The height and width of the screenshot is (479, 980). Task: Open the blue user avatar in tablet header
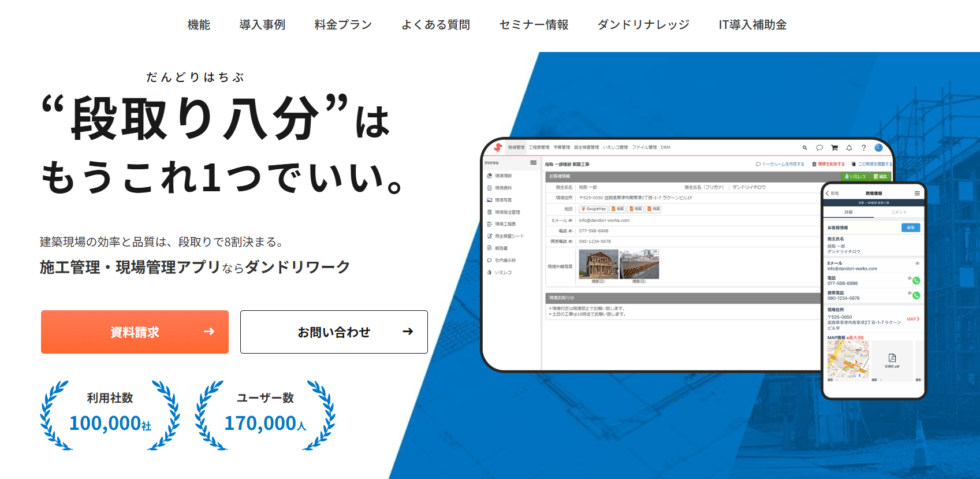tap(878, 148)
